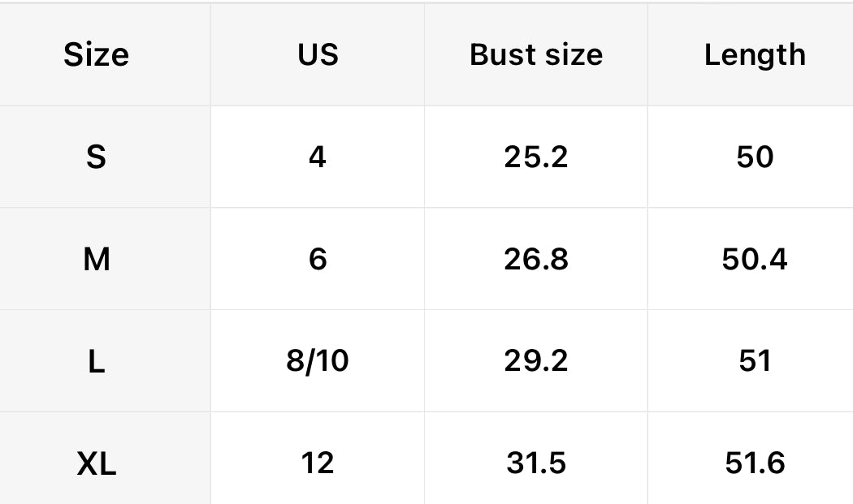This screenshot has height=504, width=853.
Task: Select the M size row label
Action: 96,260
